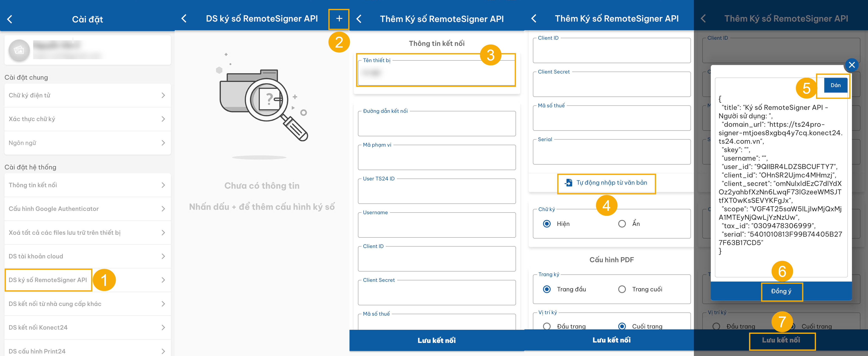Screen dimensions: 868x356
Task: Close the paste dialog with X icon
Action: click(x=852, y=65)
